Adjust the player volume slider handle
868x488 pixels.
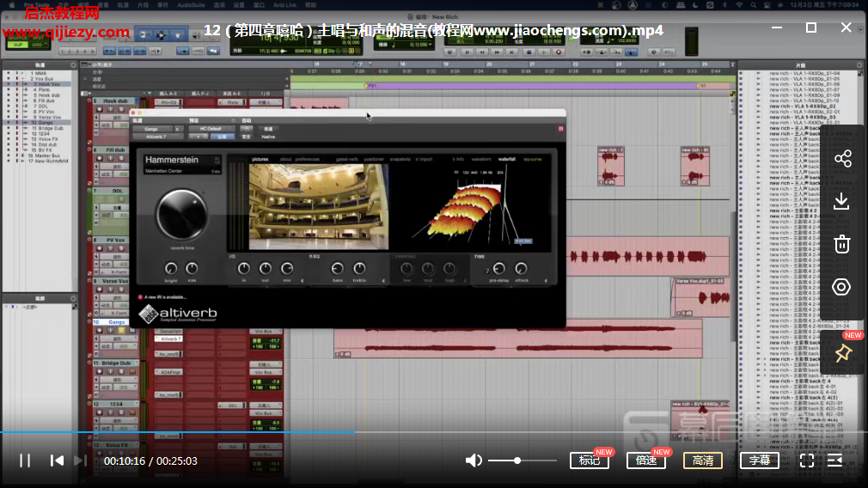click(517, 461)
